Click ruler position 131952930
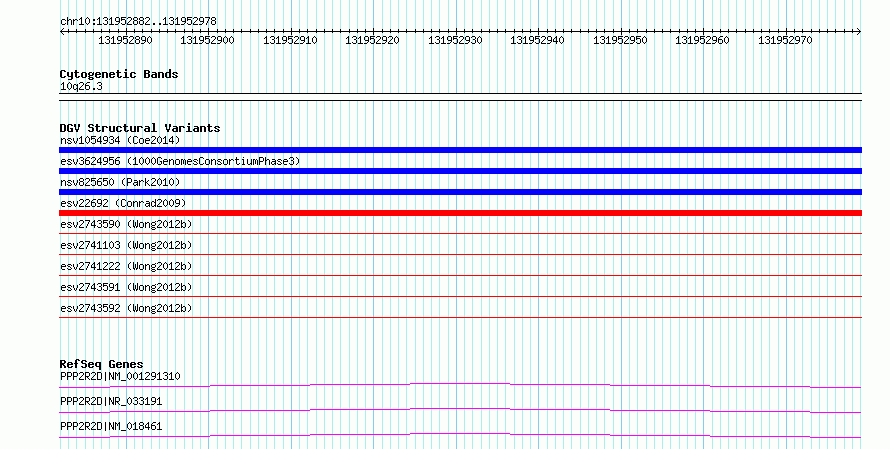This screenshot has width=890, height=449. [x=455, y=40]
